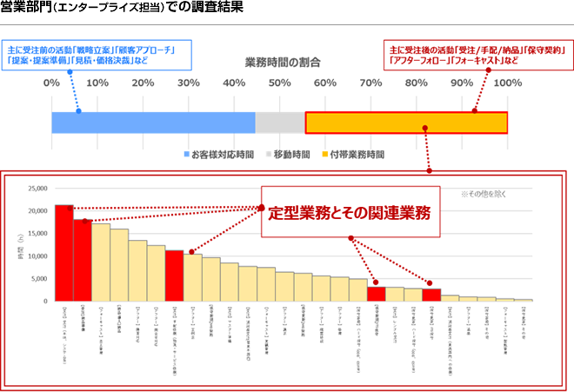Select the orange red-outlined bar segment
574x392 pixels.
point(406,123)
